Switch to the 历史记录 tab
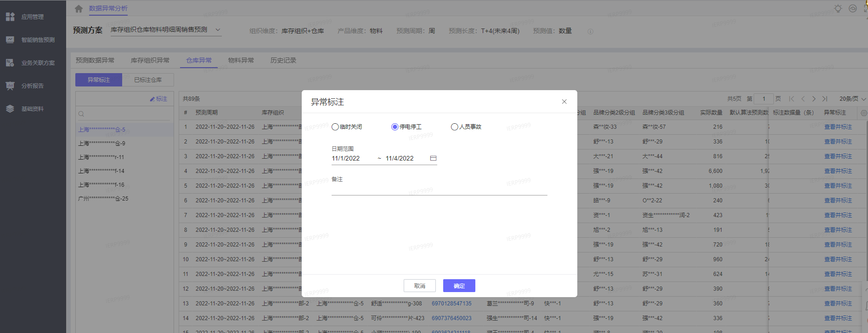This screenshot has height=333, width=868. [283, 60]
